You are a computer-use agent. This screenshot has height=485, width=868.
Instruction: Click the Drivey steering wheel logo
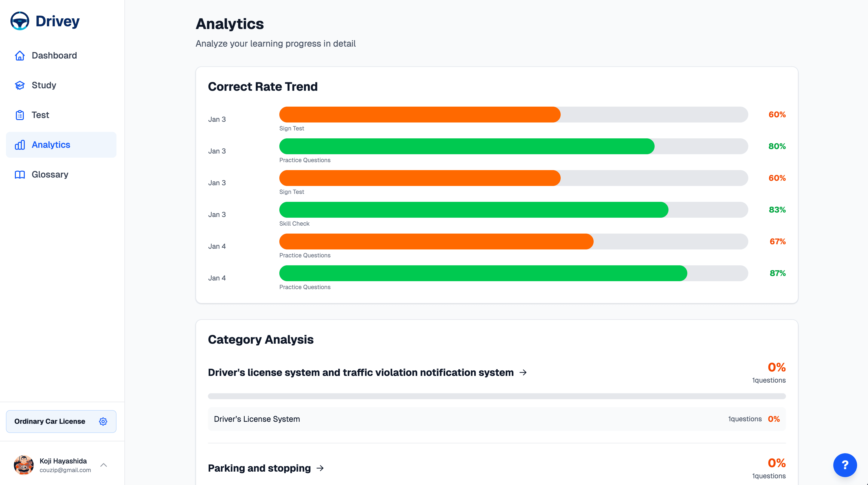coord(20,21)
